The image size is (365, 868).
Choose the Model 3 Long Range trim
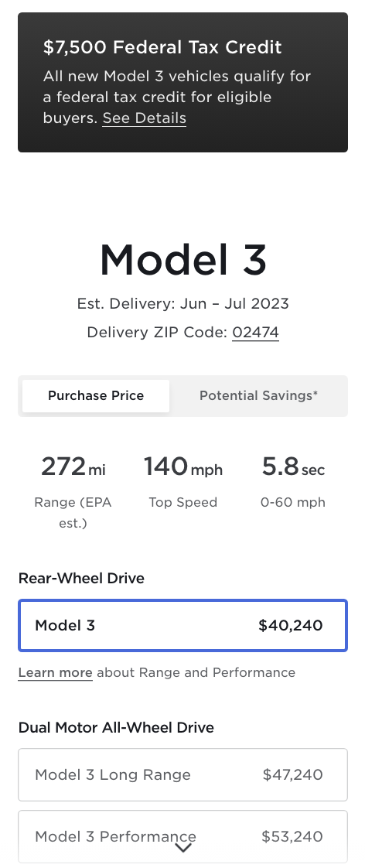(x=182, y=774)
